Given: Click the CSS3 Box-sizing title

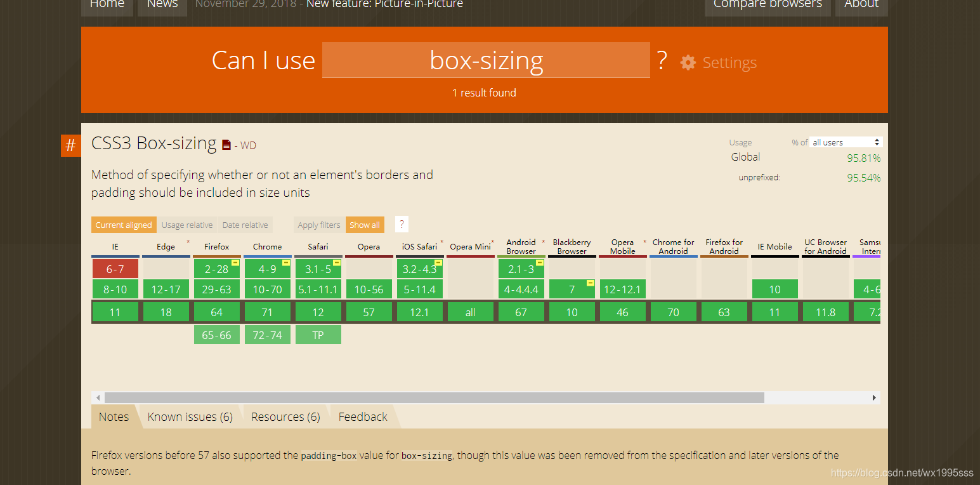Looking at the screenshot, I should [x=154, y=143].
